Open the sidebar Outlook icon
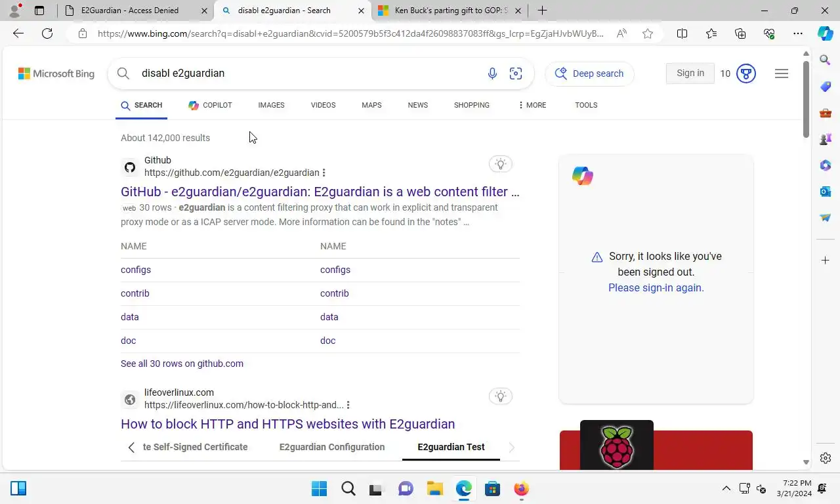840x504 pixels. [x=826, y=192]
